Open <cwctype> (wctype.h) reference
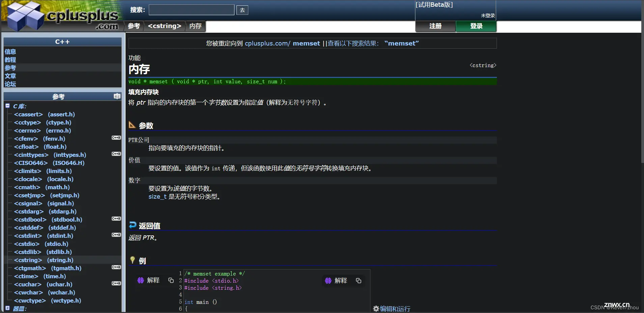Image resolution: width=644 pixels, height=313 pixels. (48, 301)
